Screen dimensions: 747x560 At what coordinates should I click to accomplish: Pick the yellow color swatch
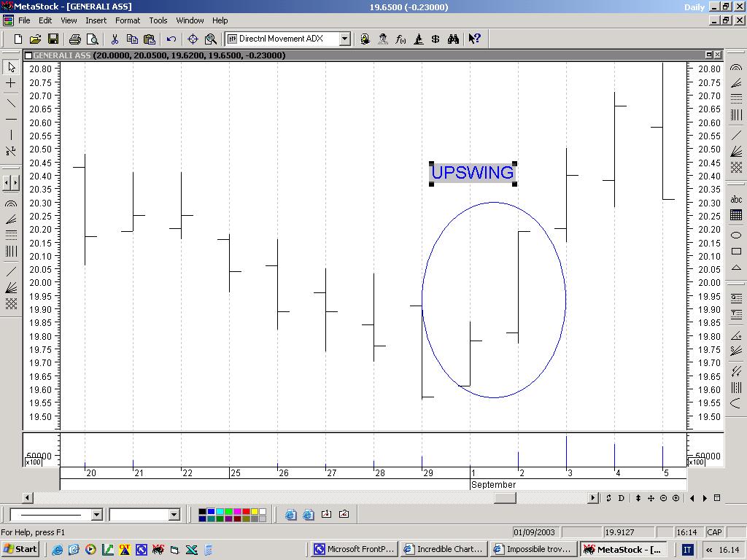click(x=255, y=511)
